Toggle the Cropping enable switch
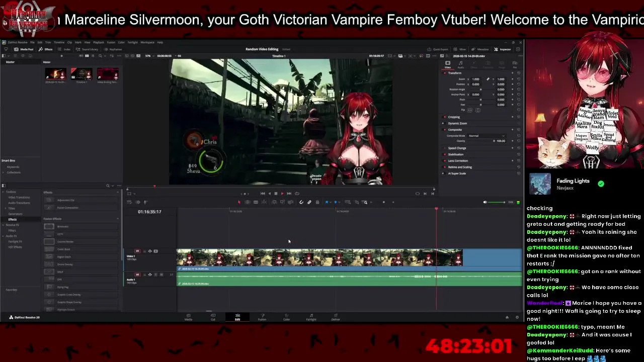644x362 pixels. point(445,117)
